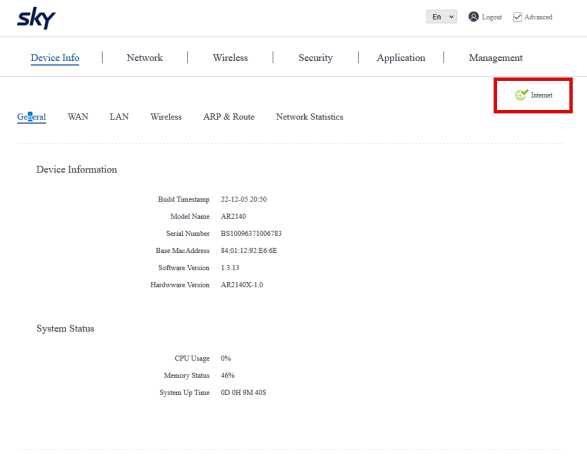Go to the Security menu
The height and width of the screenshot is (469, 587).
315,58
